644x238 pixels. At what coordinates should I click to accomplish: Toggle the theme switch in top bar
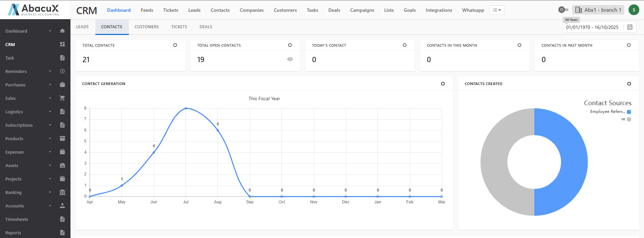click(x=563, y=10)
